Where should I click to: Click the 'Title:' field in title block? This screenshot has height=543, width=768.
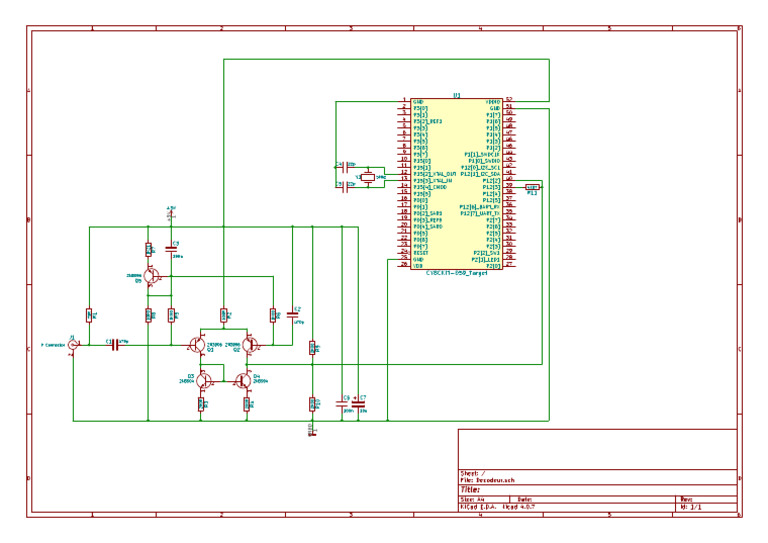click(470, 490)
